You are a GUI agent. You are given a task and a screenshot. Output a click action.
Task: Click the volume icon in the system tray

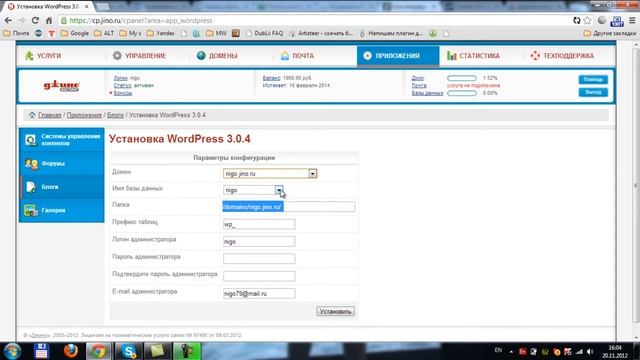[590, 351]
